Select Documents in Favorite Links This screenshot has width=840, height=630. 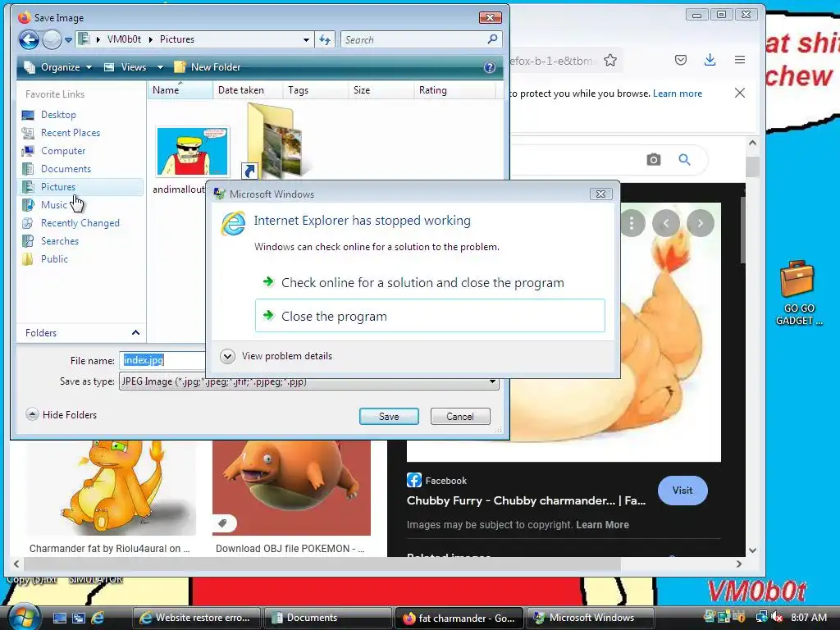[x=66, y=169]
